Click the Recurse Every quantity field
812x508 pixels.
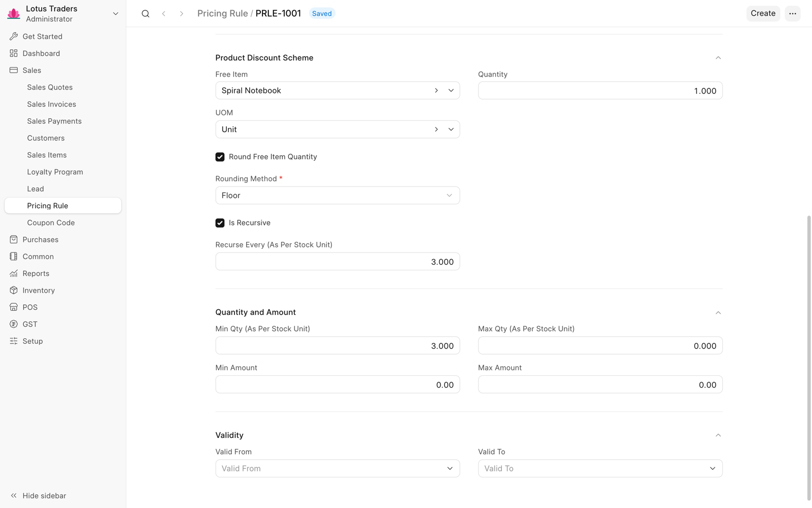337,262
